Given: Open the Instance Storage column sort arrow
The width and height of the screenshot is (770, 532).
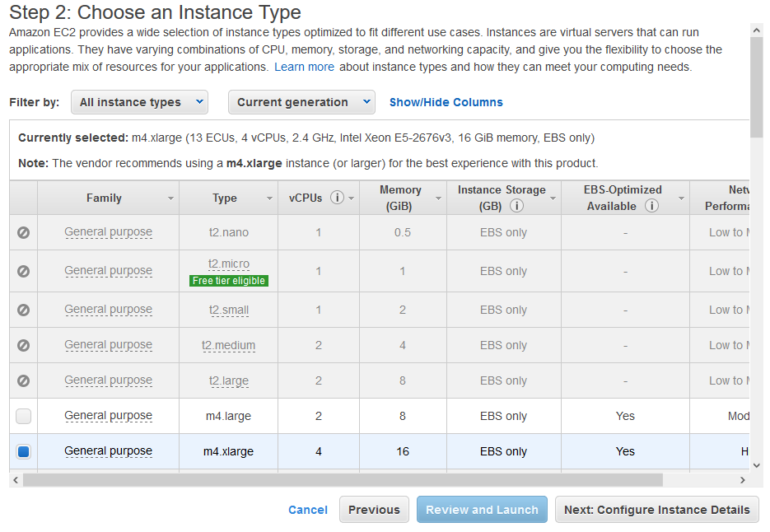Looking at the screenshot, I should [553, 198].
